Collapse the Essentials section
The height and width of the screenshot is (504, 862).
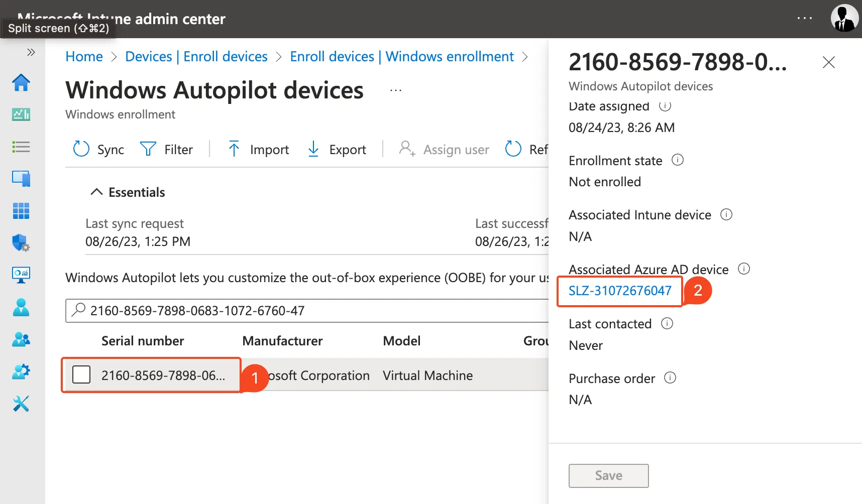pyautogui.click(x=127, y=192)
